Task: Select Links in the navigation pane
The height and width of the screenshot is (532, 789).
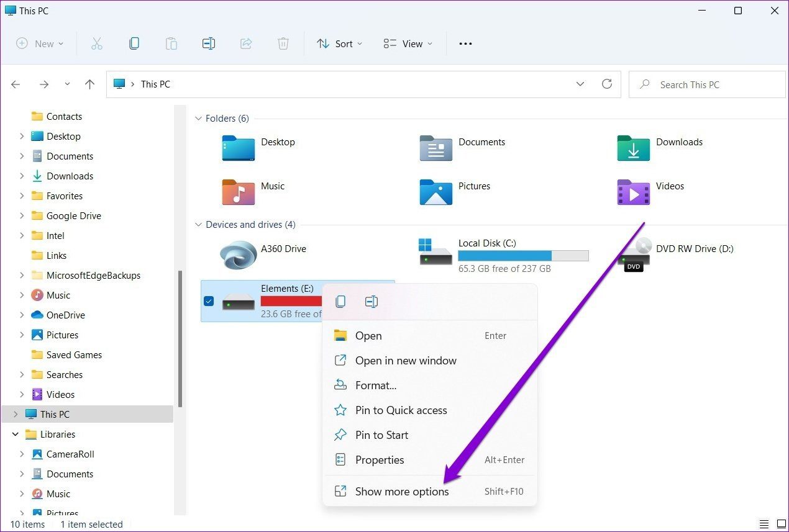Action: tap(57, 256)
